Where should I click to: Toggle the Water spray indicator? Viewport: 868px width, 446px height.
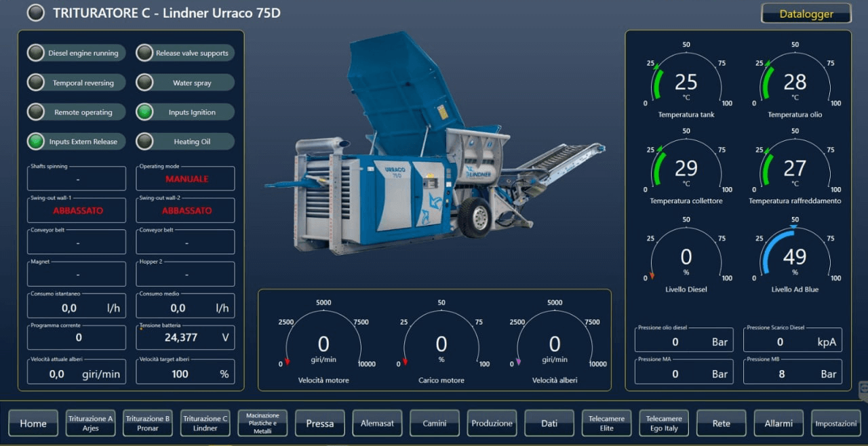185,83
